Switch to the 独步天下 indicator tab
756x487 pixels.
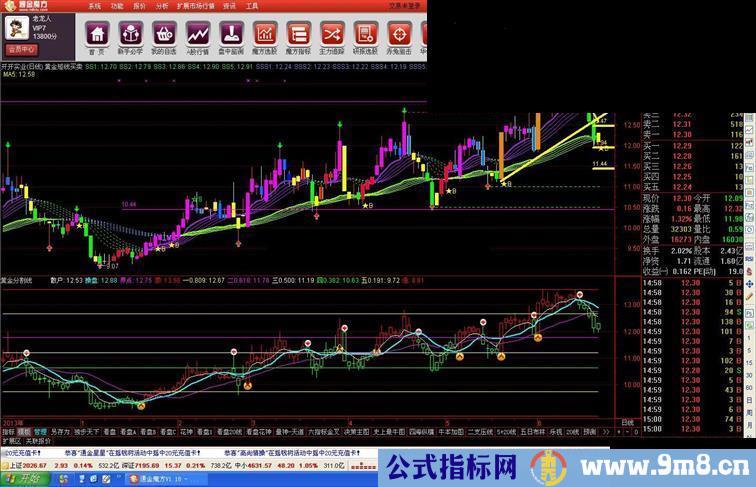tap(85, 431)
